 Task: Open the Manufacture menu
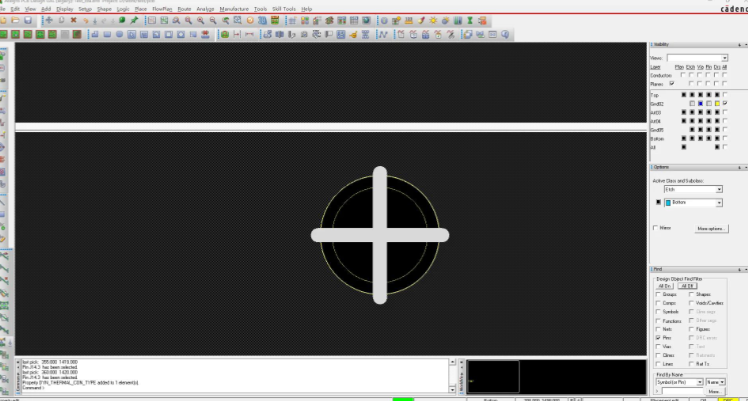pyautogui.click(x=233, y=8)
